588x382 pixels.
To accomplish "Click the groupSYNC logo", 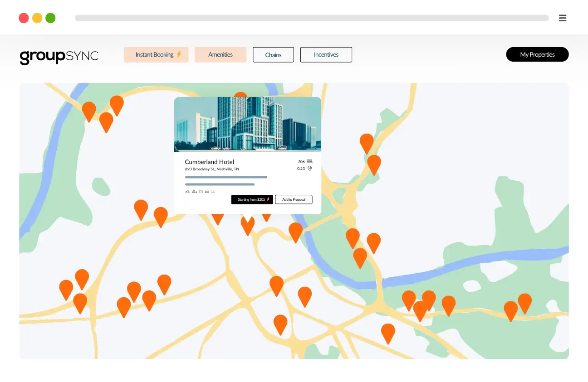I will pyautogui.click(x=59, y=57).
